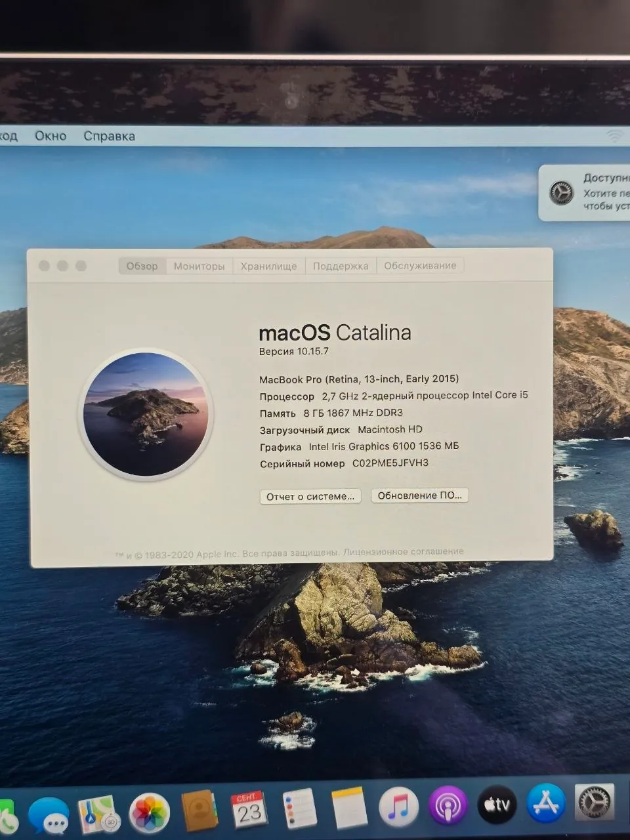This screenshot has height=840, width=630.
Task: Launch Maps from the Dock
Action: pyautogui.click(x=99, y=815)
